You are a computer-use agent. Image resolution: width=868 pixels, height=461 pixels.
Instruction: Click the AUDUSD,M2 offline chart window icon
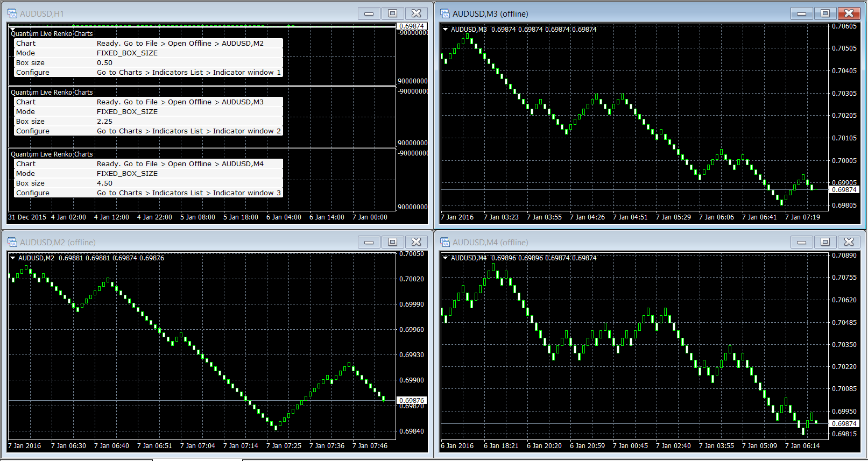pos(12,242)
